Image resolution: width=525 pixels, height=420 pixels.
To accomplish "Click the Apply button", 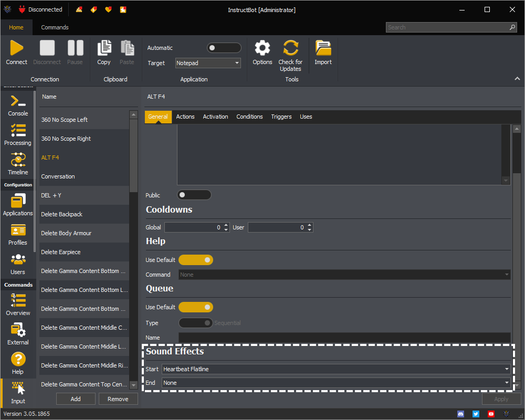I will tap(501, 399).
